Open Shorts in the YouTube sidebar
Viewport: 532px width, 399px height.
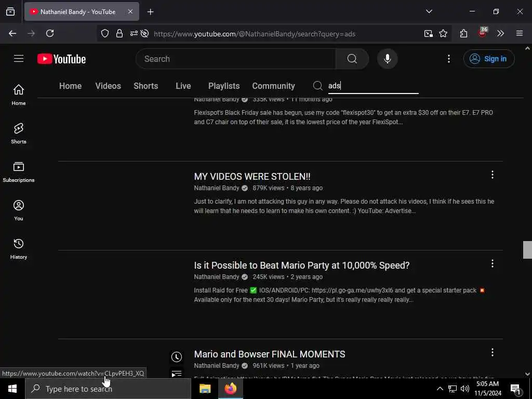(x=19, y=134)
